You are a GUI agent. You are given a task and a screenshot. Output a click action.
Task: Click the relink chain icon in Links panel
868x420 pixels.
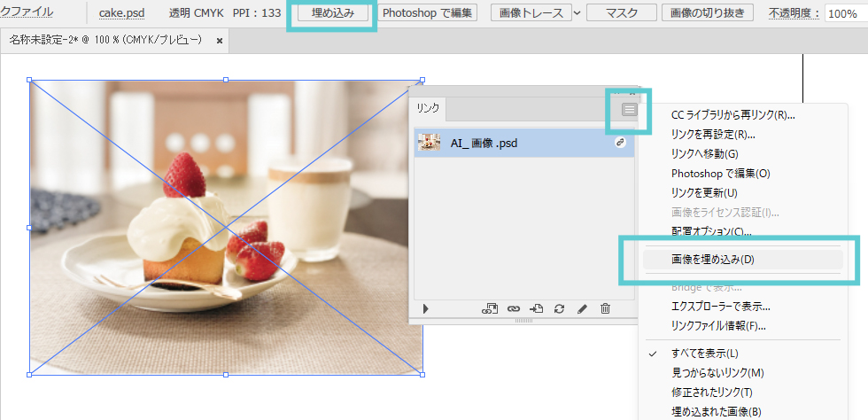513,308
